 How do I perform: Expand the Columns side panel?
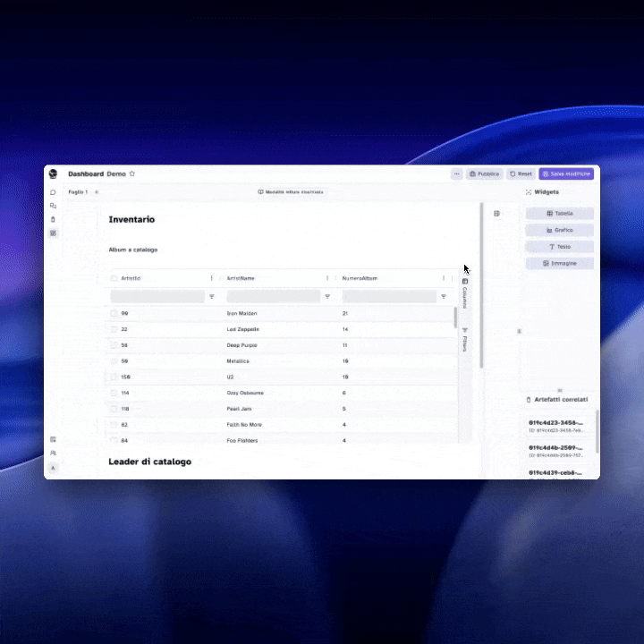pos(465,293)
